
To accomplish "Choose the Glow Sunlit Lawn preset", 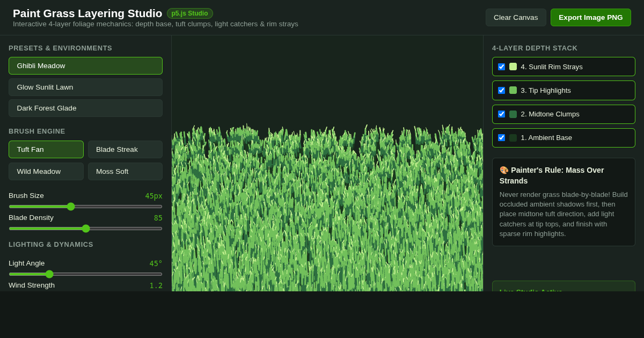I will point(85,87).
